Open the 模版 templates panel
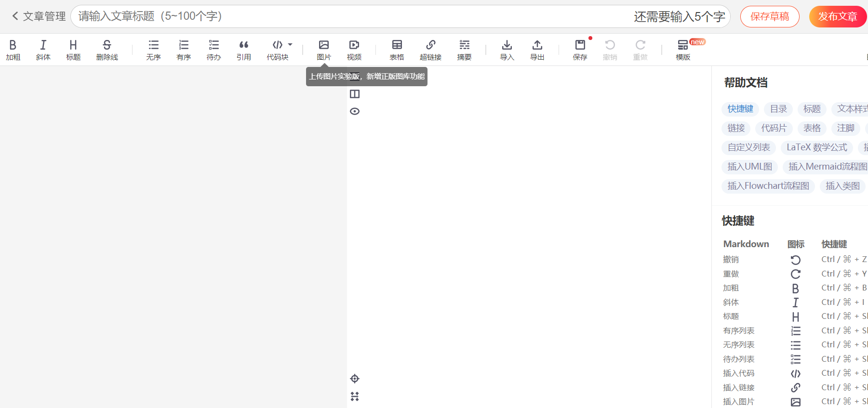 (x=683, y=50)
